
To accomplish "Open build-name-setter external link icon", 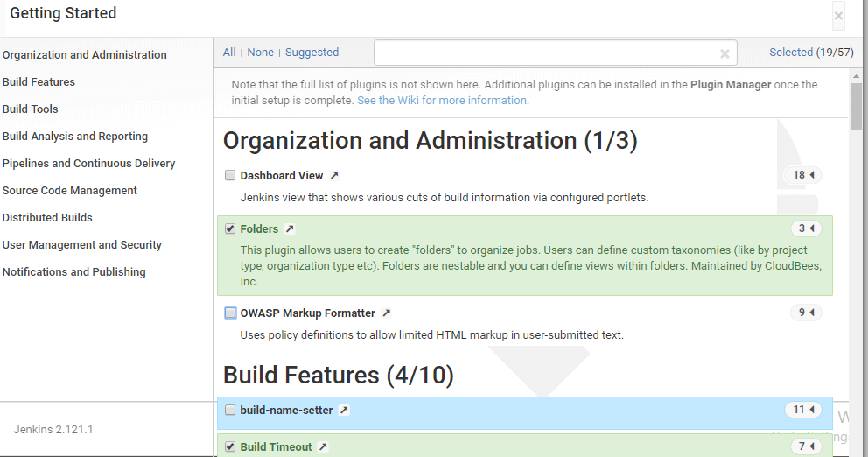I will [344, 411].
